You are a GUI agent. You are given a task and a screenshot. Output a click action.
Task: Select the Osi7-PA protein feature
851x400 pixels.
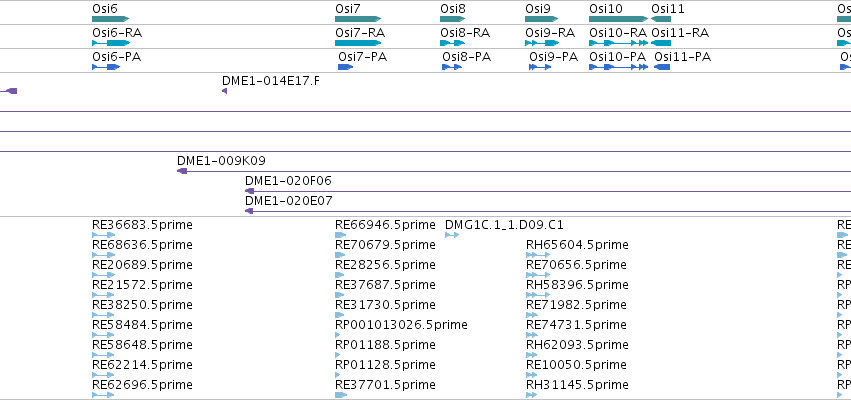pyautogui.click(x=346, y=67)
